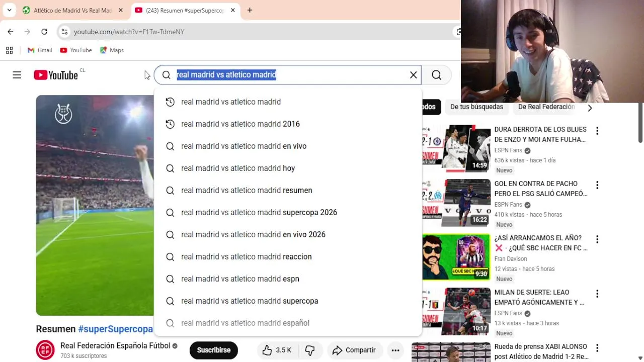The height and width of the screenshot is (362, 644).
Task: Open more actions three-dot menu under video
Action: coord(395,350)
